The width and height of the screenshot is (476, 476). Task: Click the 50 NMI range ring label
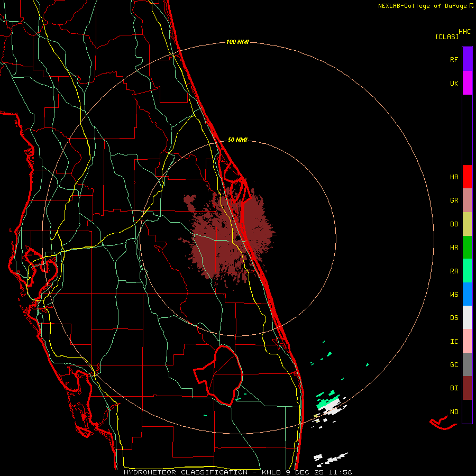[x=237, y=140]
